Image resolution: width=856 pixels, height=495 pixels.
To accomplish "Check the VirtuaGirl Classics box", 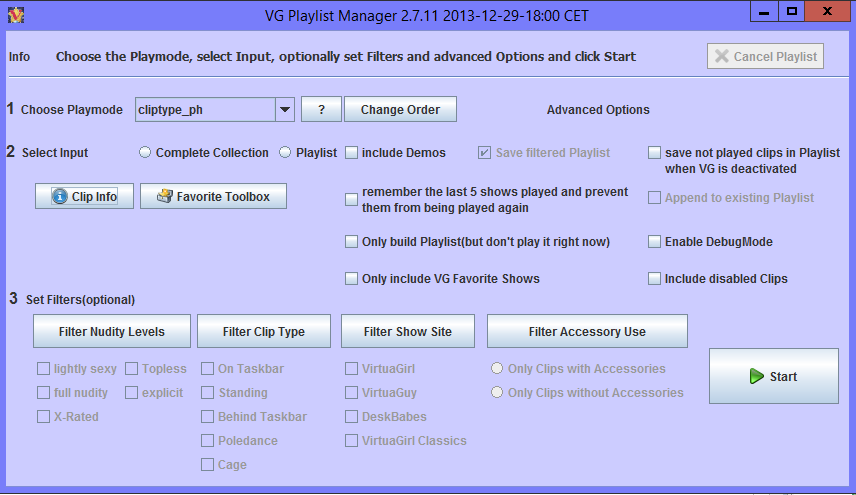I will pos(352,441).
